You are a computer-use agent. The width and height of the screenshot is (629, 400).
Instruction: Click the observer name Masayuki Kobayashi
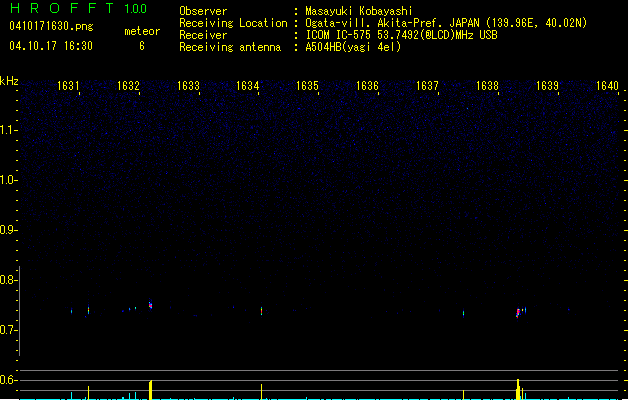coord(359,11)
